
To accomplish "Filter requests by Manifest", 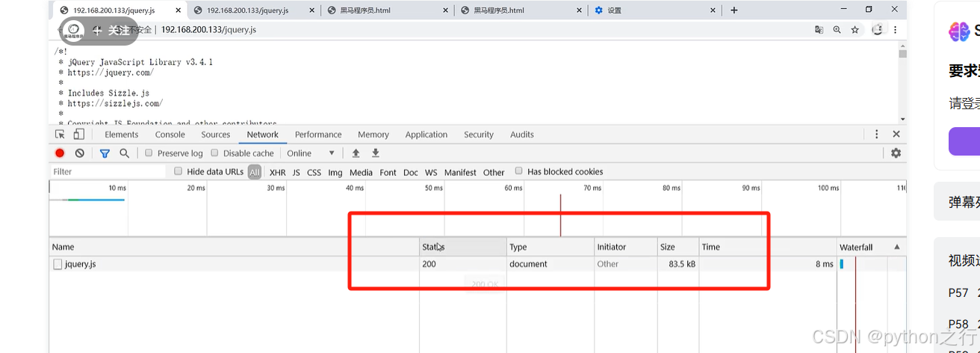I will 460,172.
